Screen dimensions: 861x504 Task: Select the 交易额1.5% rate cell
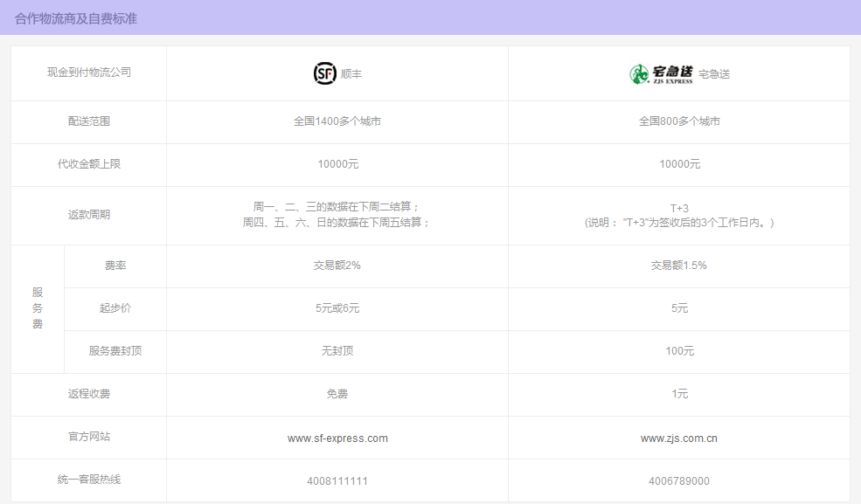tap(679, 266)
